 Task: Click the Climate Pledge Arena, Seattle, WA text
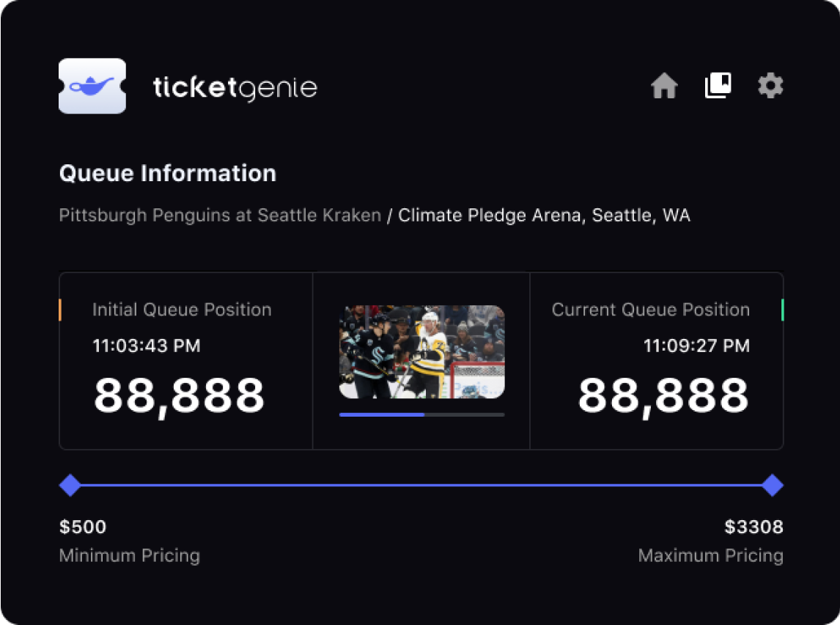544,216
